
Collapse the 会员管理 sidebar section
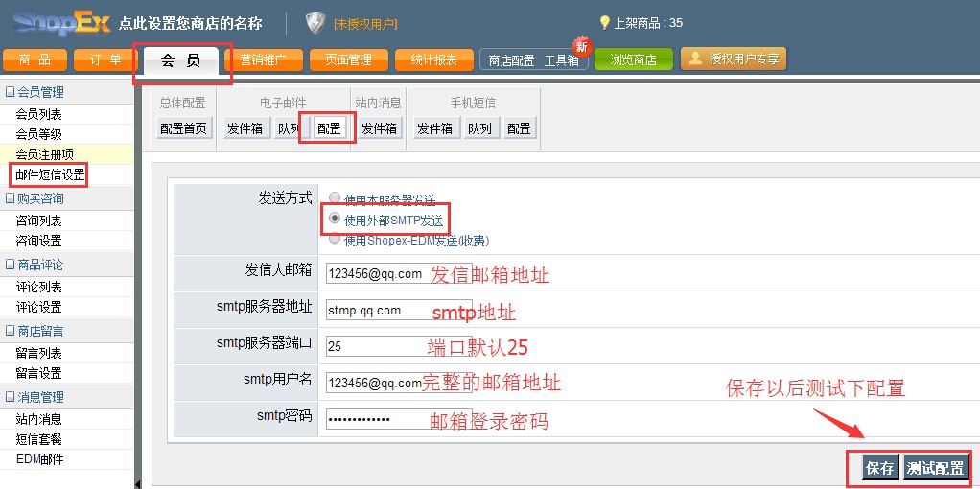click(11, 92)
